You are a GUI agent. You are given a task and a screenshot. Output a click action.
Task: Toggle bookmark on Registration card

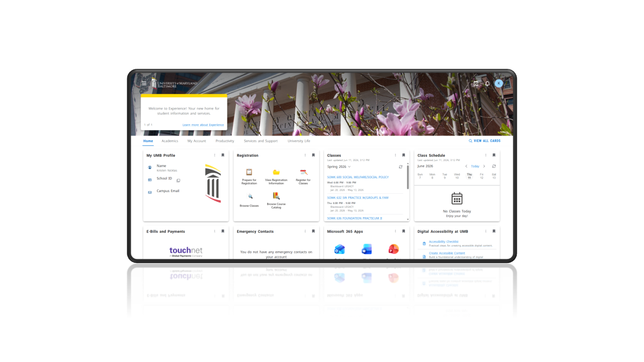[x=313, y=155]
